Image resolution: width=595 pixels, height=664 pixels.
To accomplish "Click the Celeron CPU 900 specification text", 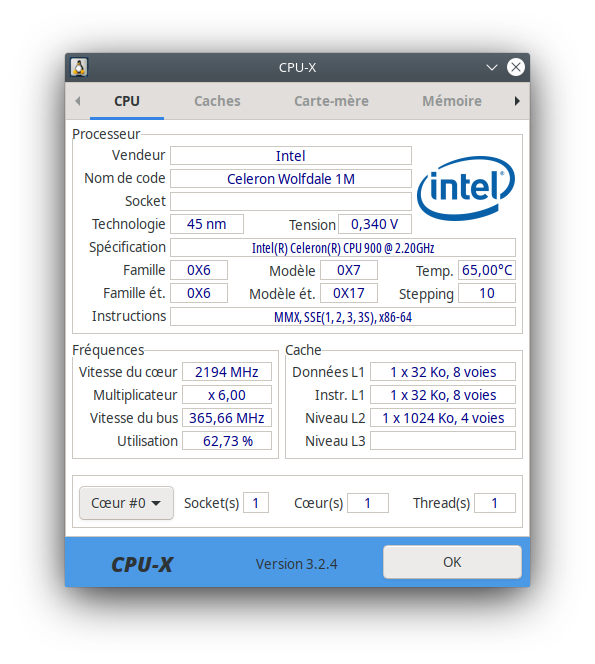I will (343, 248).
